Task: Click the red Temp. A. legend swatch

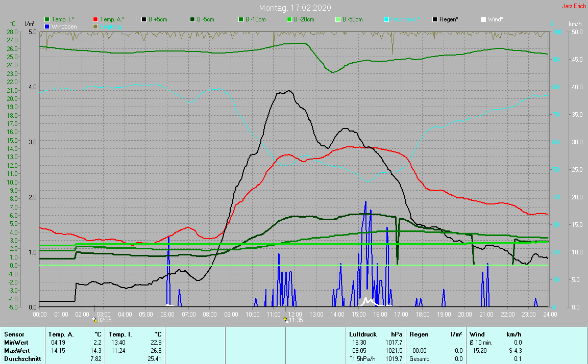Action: click(96, 19)
